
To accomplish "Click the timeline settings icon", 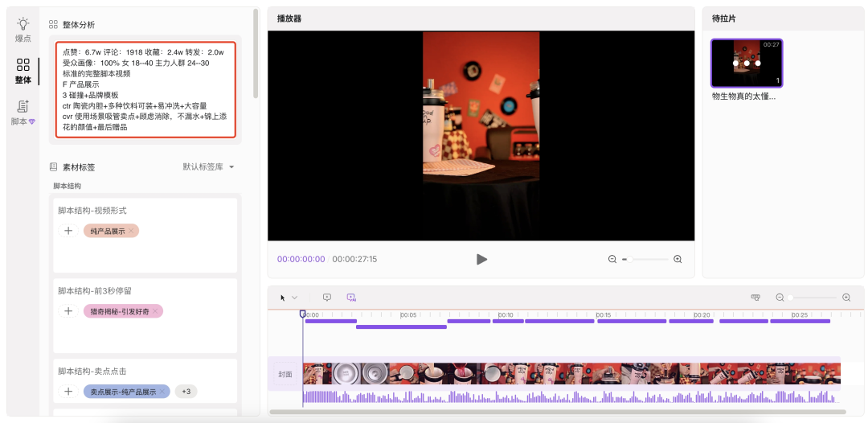I will tap(755, 298).
